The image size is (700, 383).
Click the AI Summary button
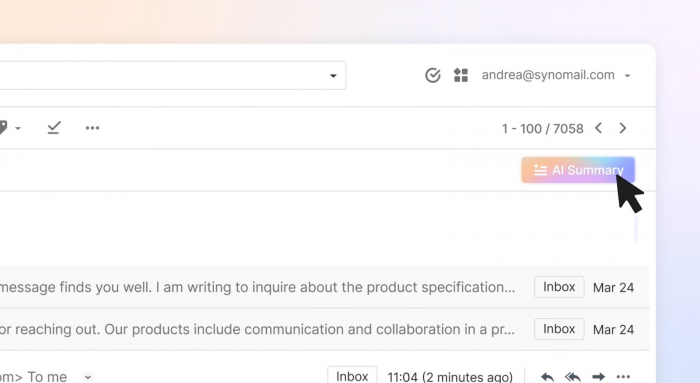click(x=578, y=170)
